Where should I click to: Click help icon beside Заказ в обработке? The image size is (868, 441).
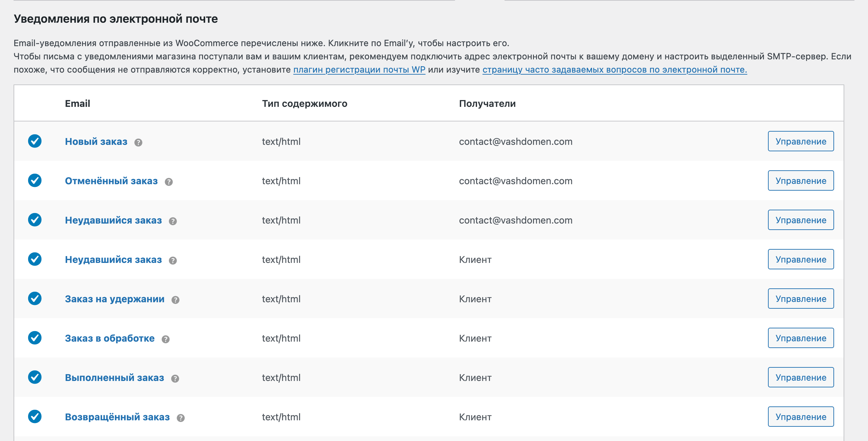[165, 339]
